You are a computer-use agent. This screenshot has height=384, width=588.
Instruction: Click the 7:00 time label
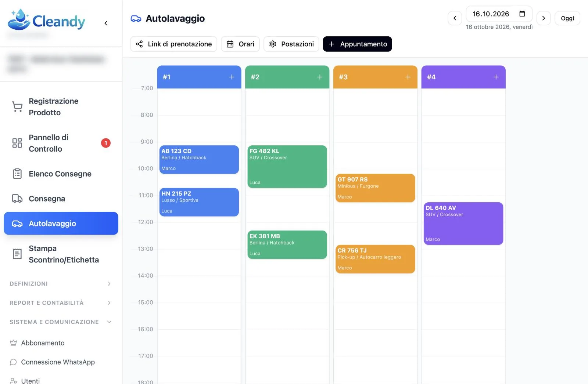147,88
